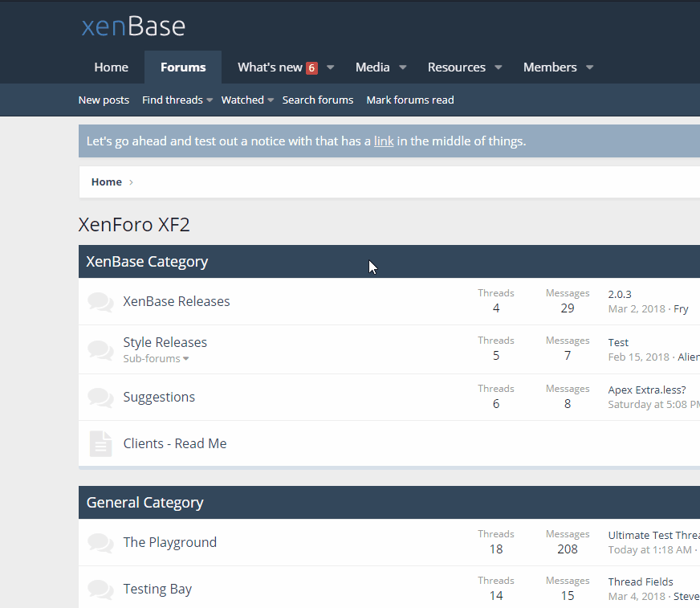Click the xenBase logo
700x608 pixels.
coord(133,27)
